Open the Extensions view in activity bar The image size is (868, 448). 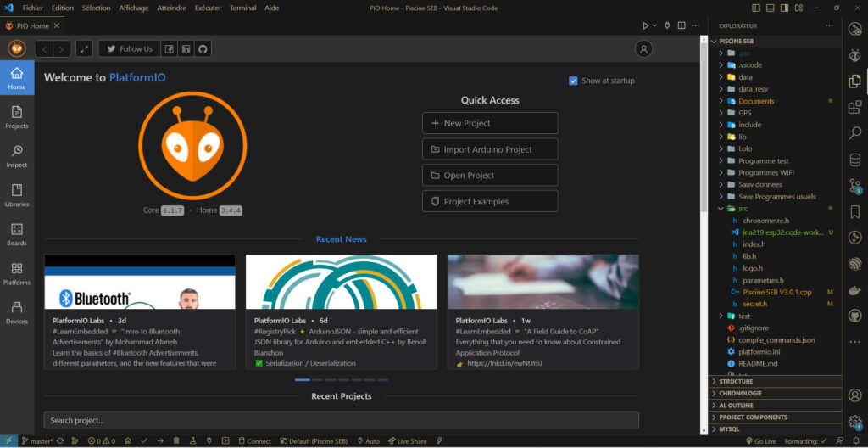pos(854,107)
